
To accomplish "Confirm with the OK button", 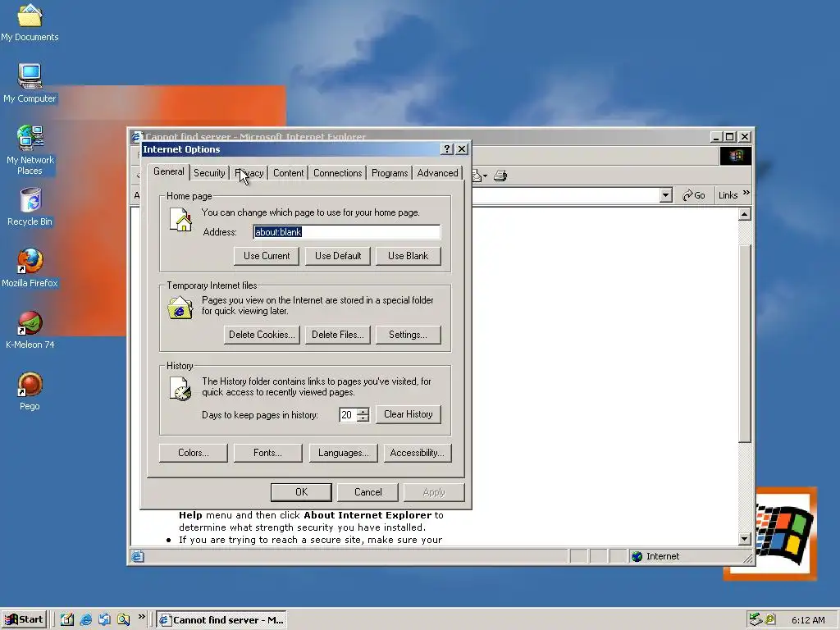I will (301, 492).
